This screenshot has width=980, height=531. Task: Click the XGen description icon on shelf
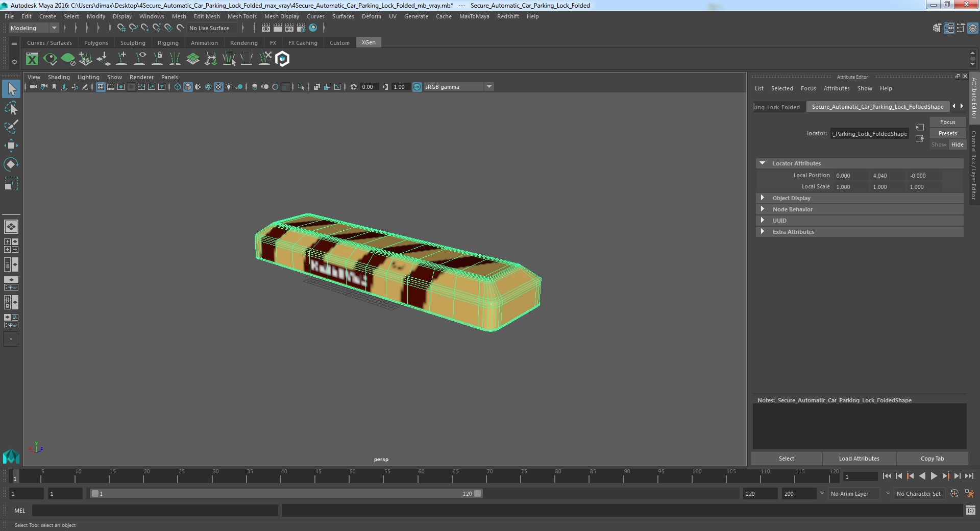tap(32, 59)
